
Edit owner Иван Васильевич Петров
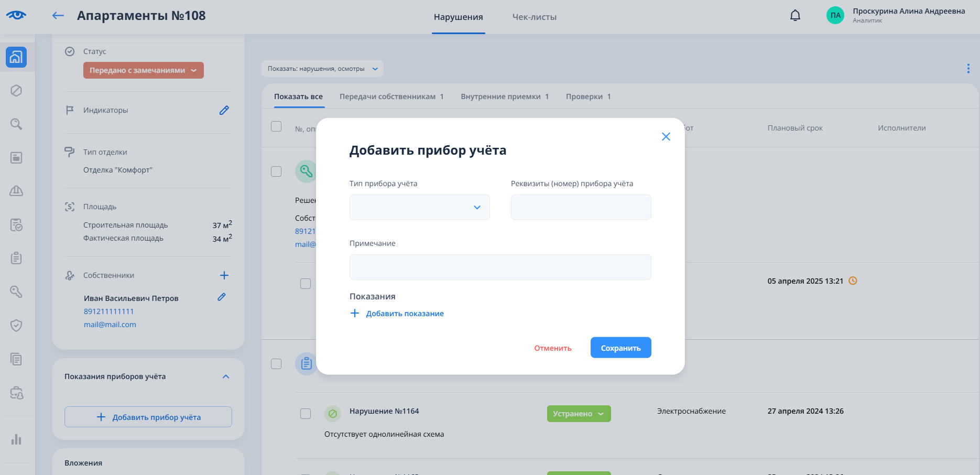(222, 297)
